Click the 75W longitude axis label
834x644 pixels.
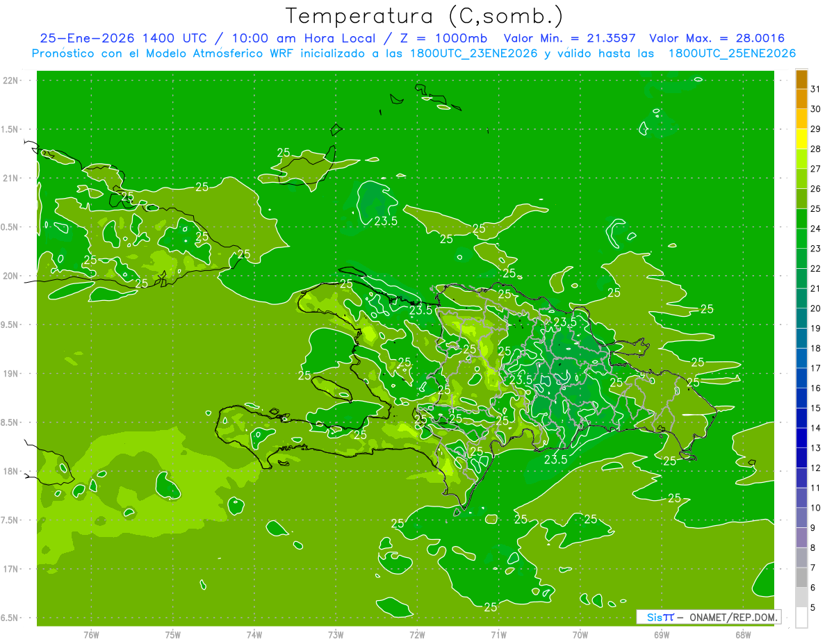pyautogui.click(x=173, y=634)
